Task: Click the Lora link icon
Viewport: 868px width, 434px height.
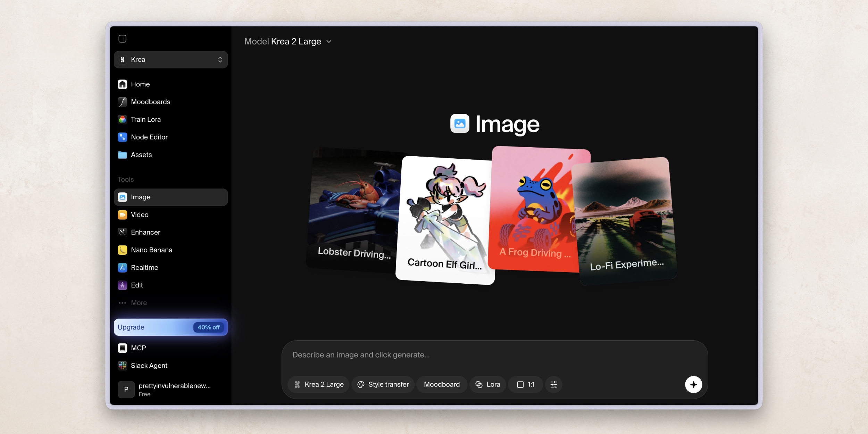Action: click(479, 385)
